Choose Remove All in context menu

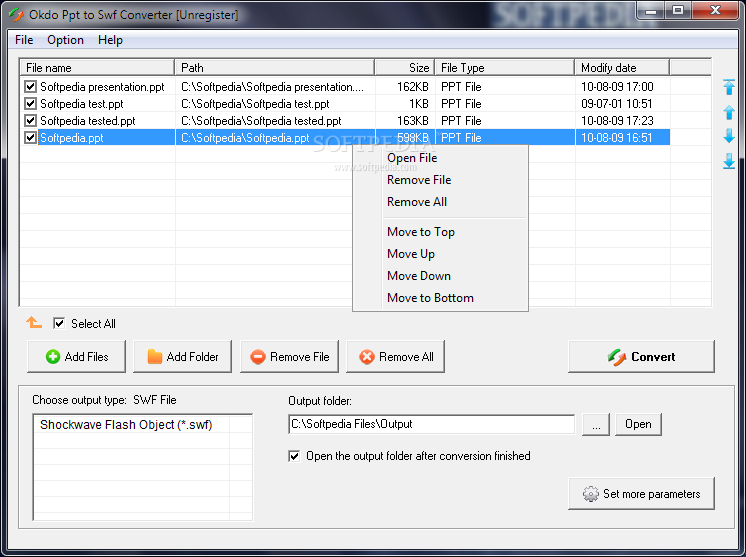coord(441,202)
